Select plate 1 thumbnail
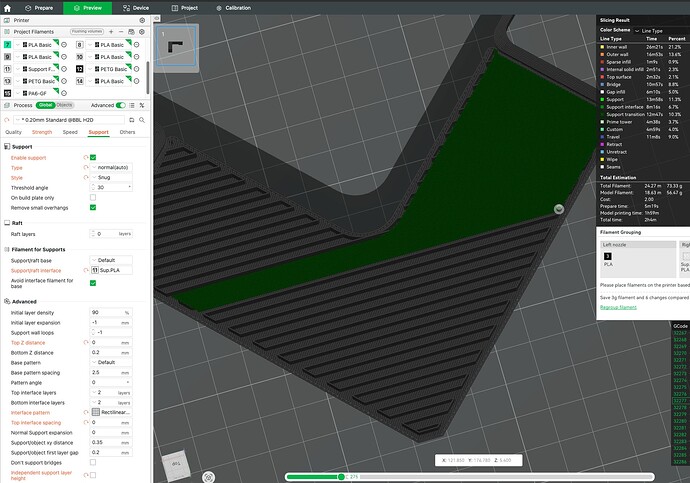The image size is (690, 483). [x=177, y=46]
